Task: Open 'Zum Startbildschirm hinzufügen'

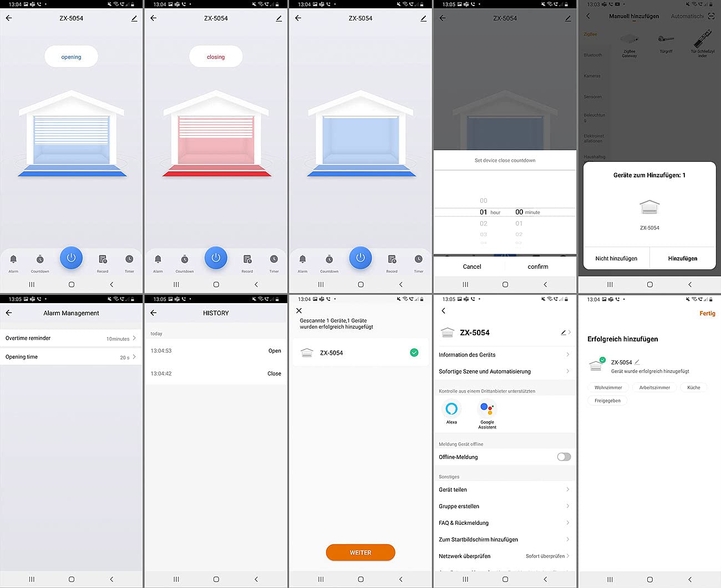Action: pos(505,540)
